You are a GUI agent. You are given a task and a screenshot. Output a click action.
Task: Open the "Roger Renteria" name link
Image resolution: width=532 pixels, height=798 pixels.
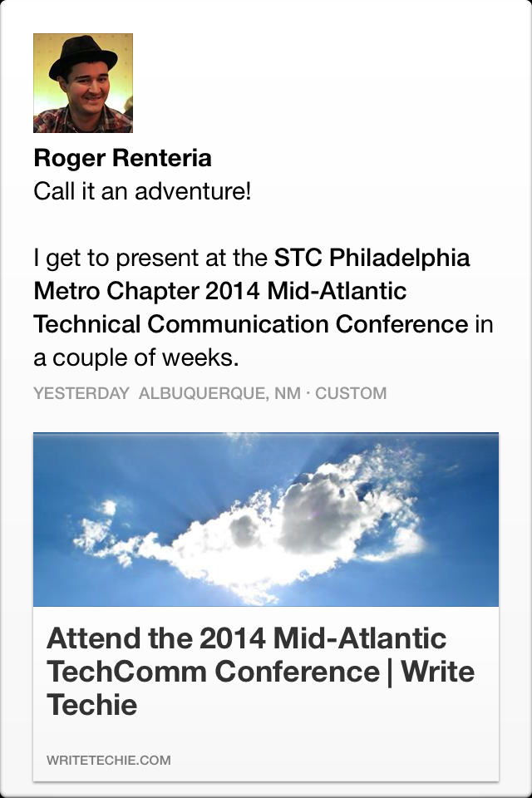[122, 158]
